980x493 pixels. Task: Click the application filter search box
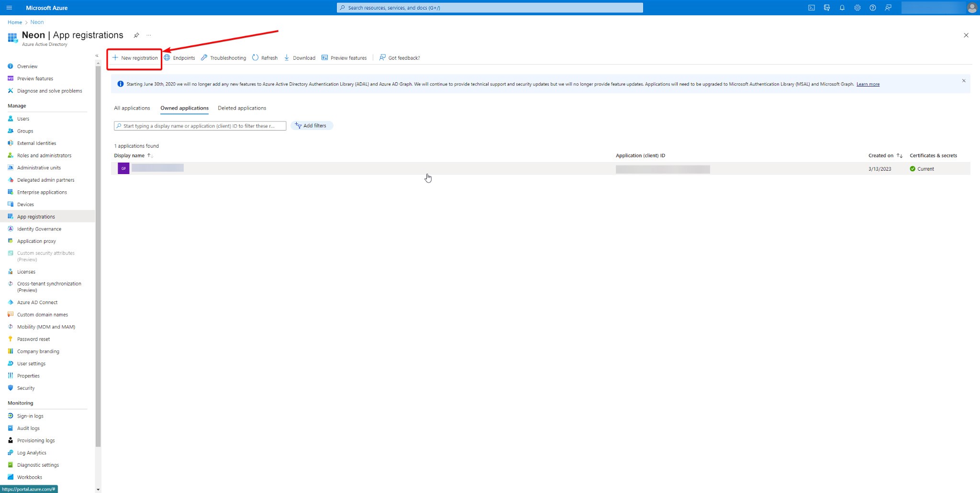200,126
